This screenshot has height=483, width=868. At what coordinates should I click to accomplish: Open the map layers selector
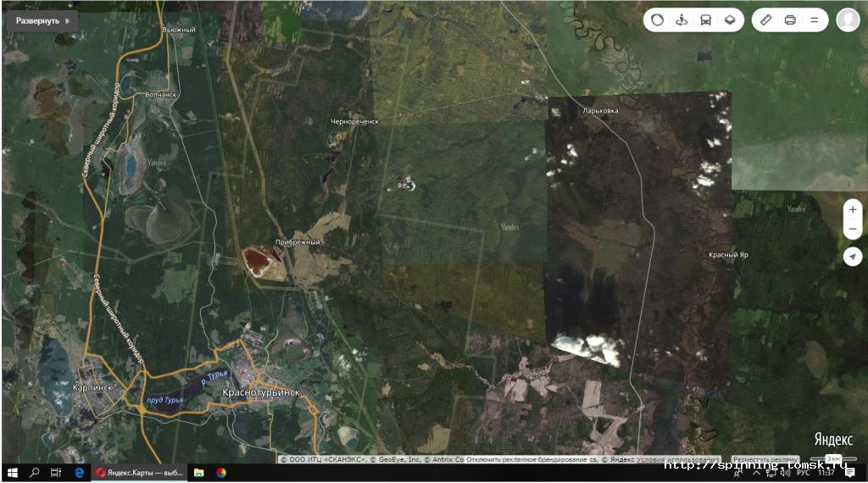click(729, 20)
